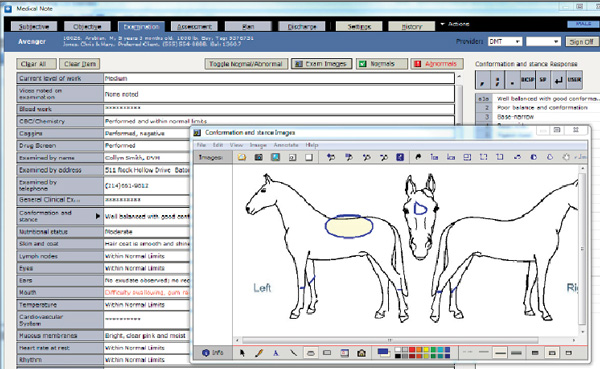Select the thick gray line width option
Viewport: 600px width, 369px height.
[516, 353]
